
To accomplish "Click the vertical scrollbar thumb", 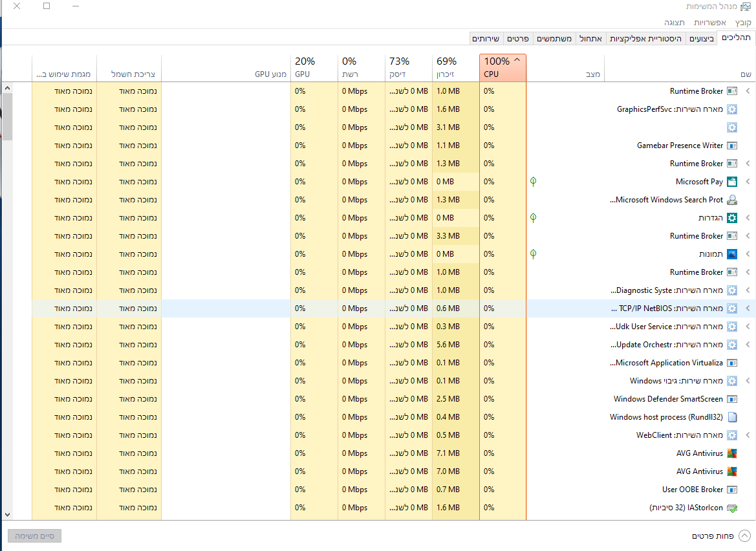I will [7, 116].
